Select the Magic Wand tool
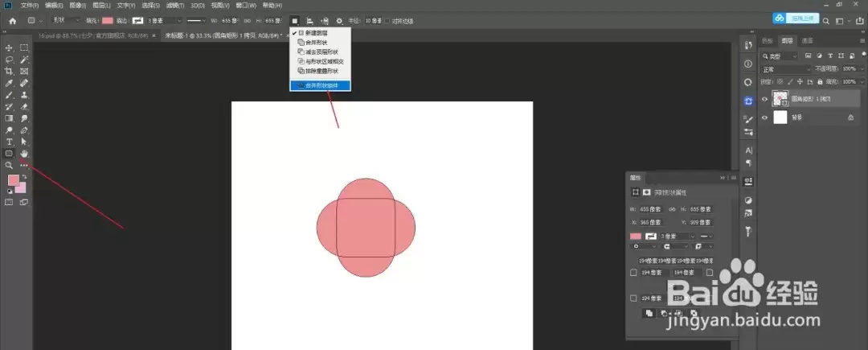The height and width of the screenshot is (350, 868). pyautogui.click(x=24, y=60)
